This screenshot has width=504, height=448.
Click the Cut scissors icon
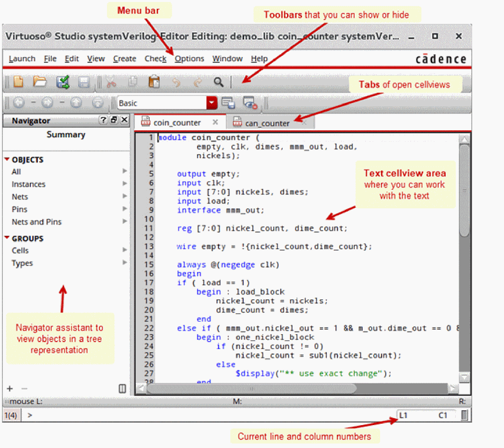click(x=110, y=82)
